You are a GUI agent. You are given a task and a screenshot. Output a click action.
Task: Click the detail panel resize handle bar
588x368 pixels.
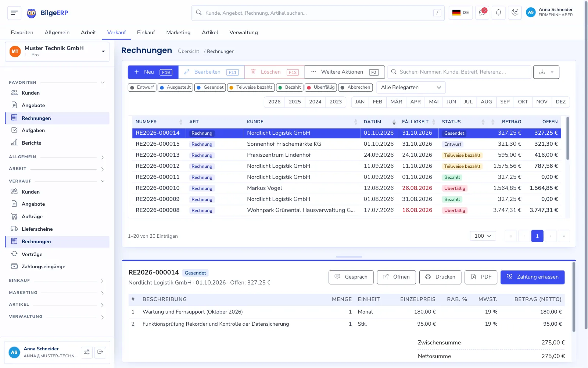pos(349,256)
